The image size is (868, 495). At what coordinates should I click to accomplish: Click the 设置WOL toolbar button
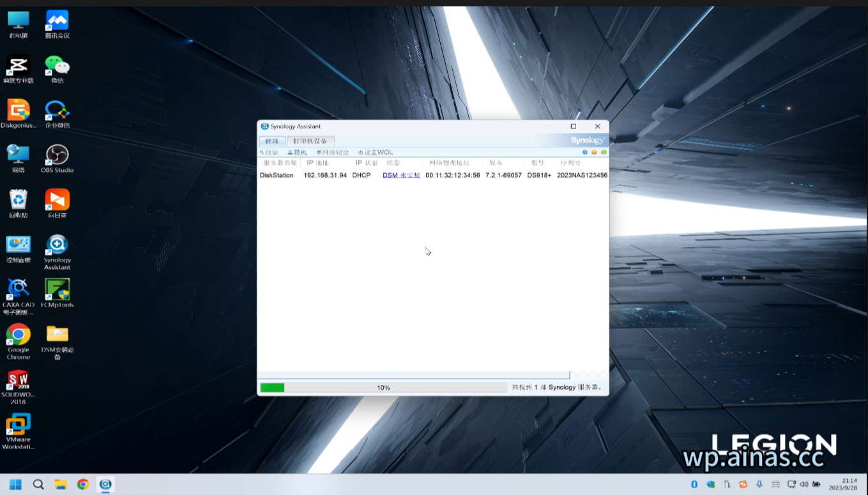pos(376,153)
